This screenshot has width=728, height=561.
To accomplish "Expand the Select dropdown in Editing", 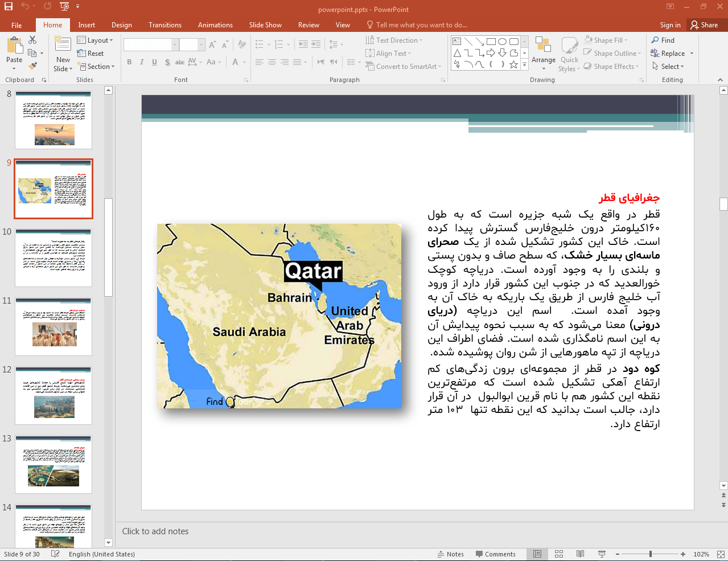I will (668, 67).
